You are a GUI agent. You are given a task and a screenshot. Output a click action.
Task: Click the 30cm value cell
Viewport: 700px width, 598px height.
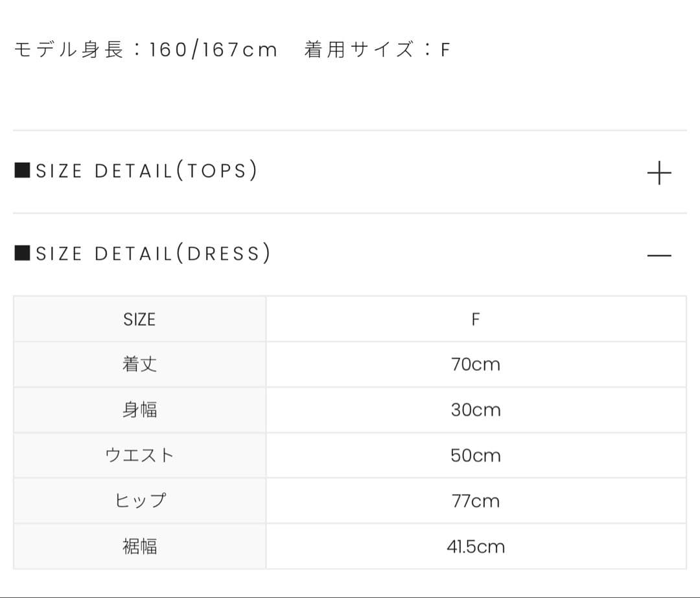pyautogui.click(x=476, y=410)
